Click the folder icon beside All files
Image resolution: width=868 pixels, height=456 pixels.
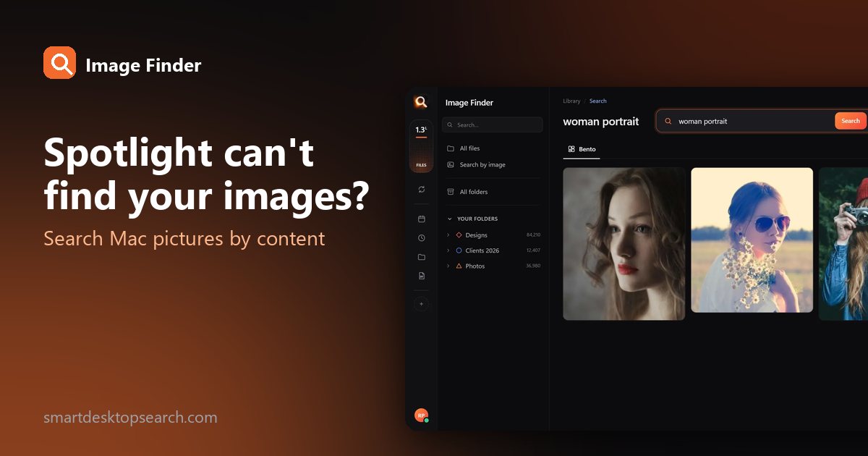pyautogui.click(x=451, y=148)
